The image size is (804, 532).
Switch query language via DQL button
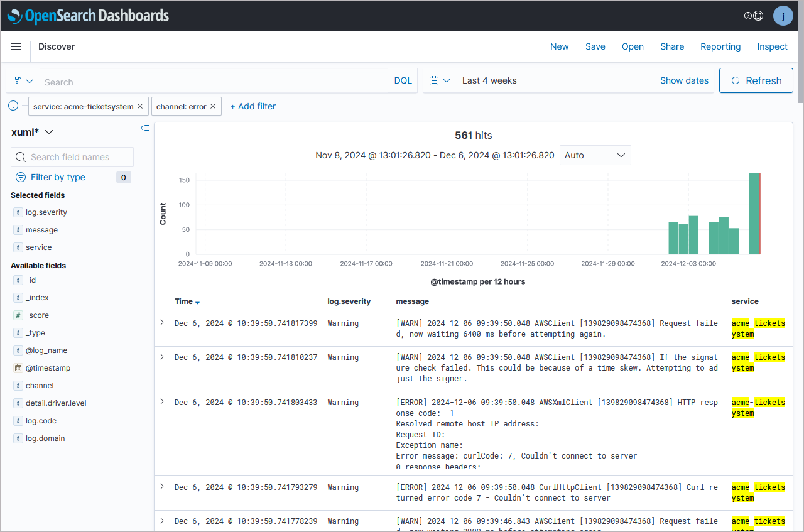[403, 80]
